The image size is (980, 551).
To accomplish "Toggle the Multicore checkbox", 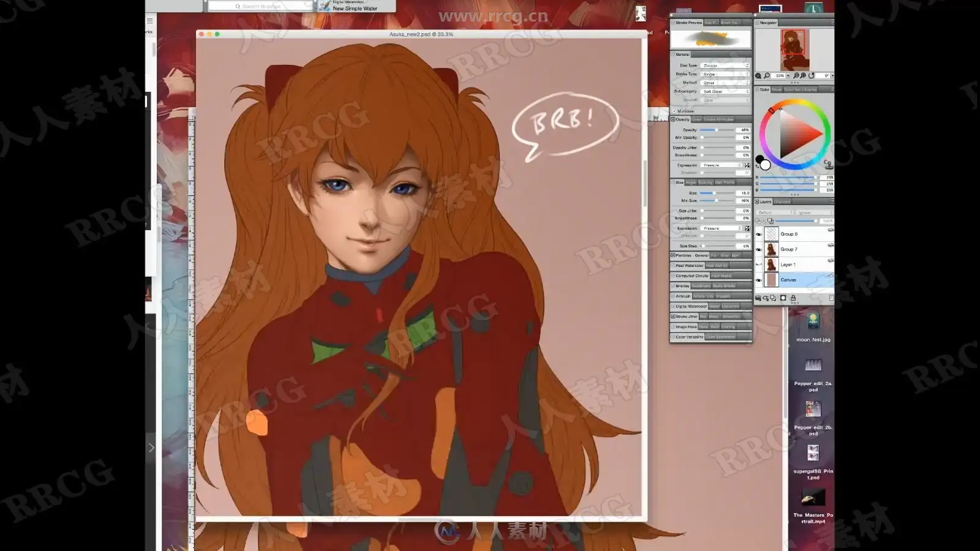I will pyautogui.click(x=674, y=111).
